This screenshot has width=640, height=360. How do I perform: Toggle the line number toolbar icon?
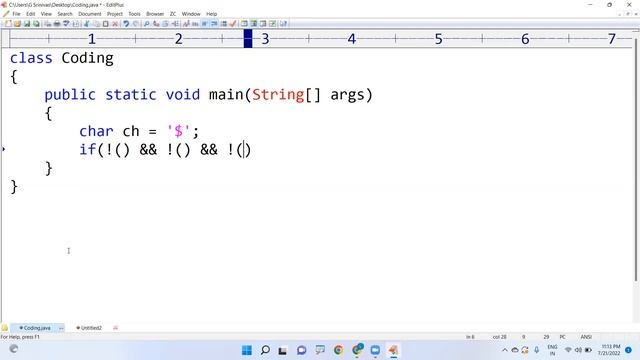(x=224, y=24)
